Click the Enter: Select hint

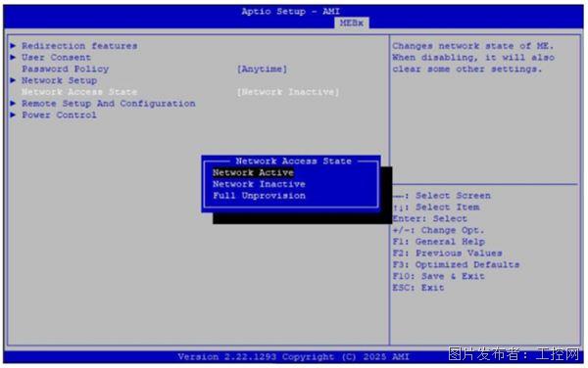(430, 218)
